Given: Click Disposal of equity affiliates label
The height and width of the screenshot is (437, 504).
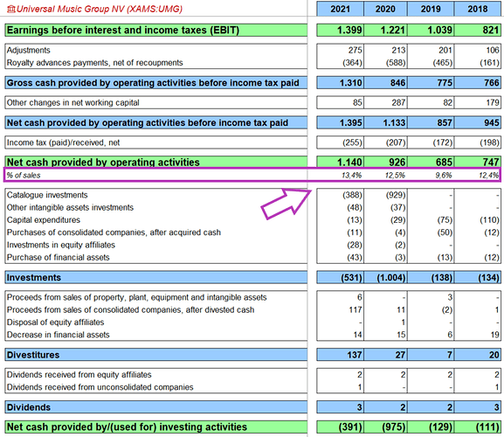Looking at the screenshot, I should click(56, 323).
